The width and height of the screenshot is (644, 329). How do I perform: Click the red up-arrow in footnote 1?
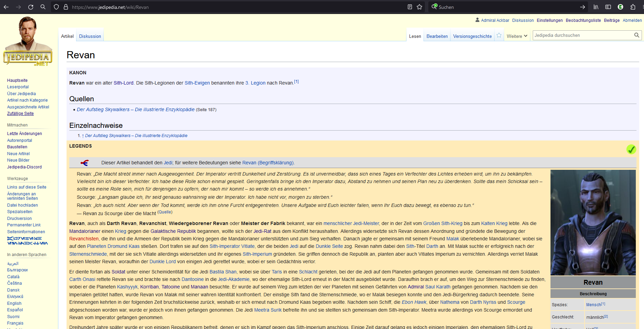(83, 136)
